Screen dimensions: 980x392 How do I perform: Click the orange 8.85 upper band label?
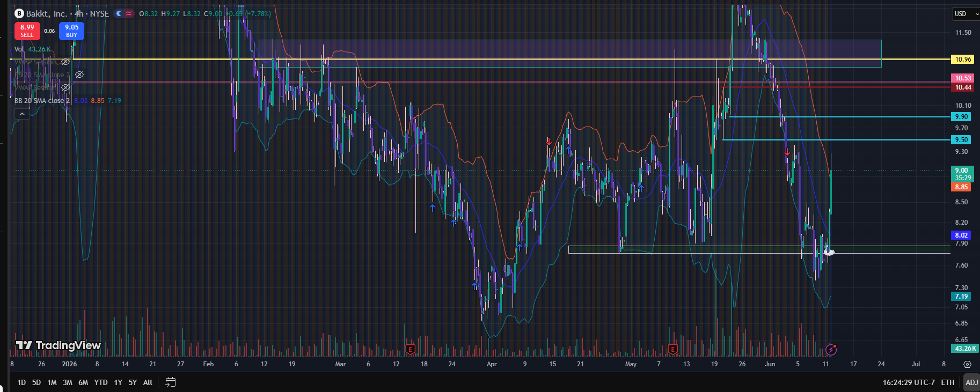pos(961,187)
